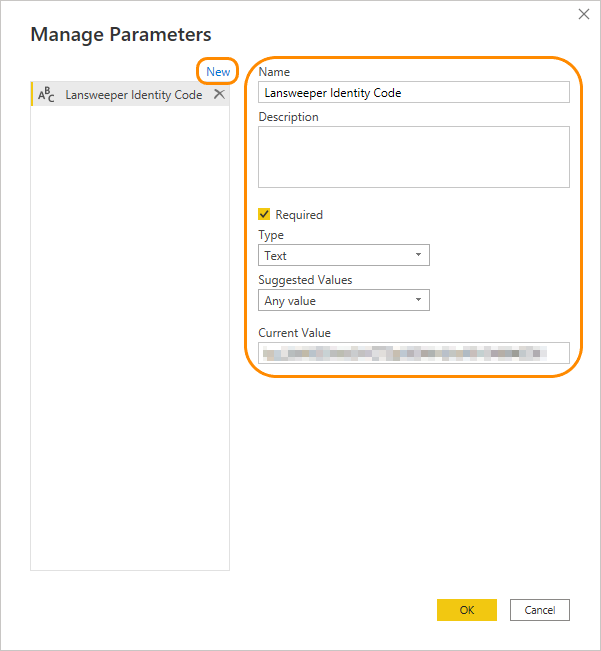This screenshot has width=601, height=651.
Task: Click the ABC text type icon
Action: 46,95
